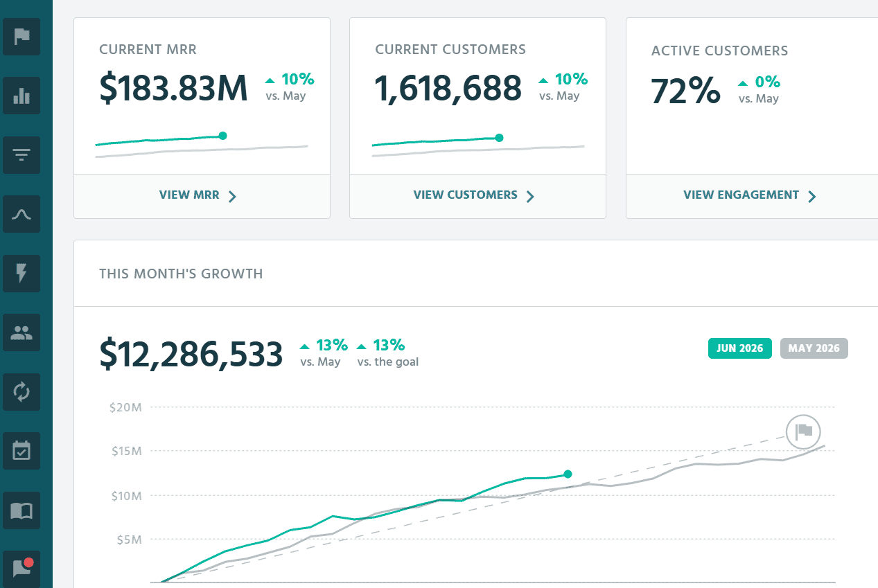Click the 13% vs. the goal indicator
This screenshot has height=588, width=878.
[387, 353]
